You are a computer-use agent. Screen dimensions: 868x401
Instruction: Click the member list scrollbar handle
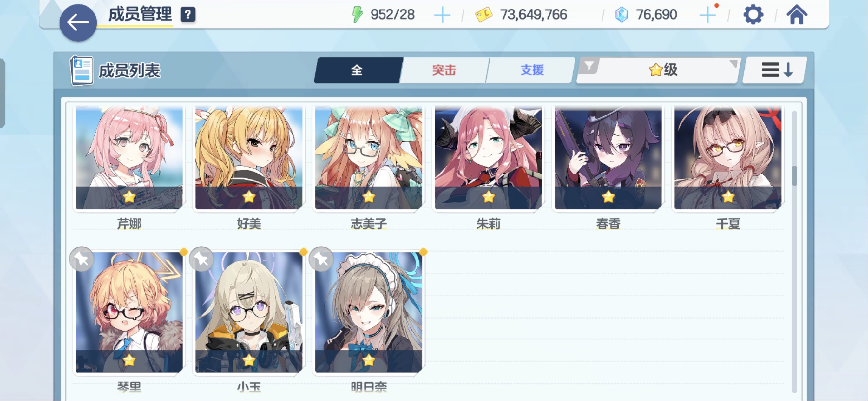click(794, 175)
